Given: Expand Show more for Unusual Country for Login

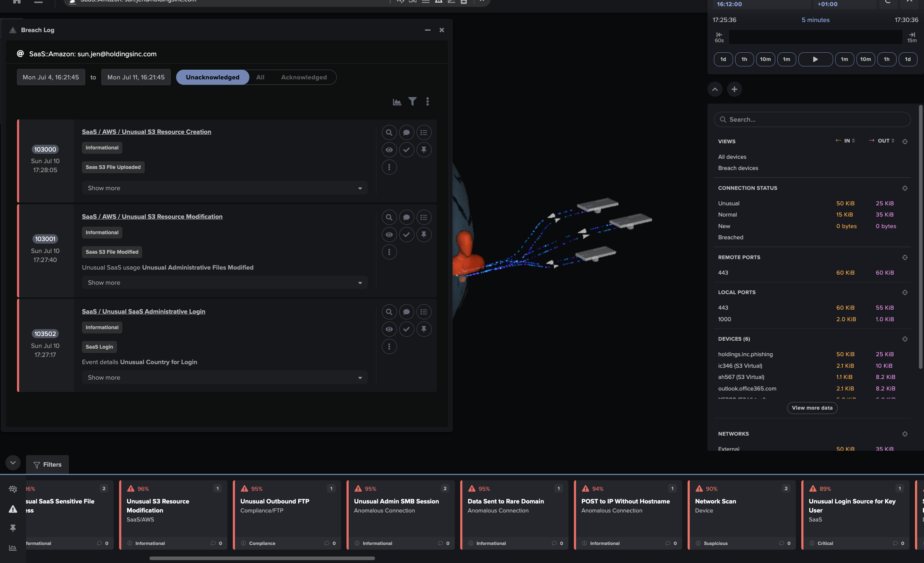Looking at the screenshot, I should tap(224, 377).
